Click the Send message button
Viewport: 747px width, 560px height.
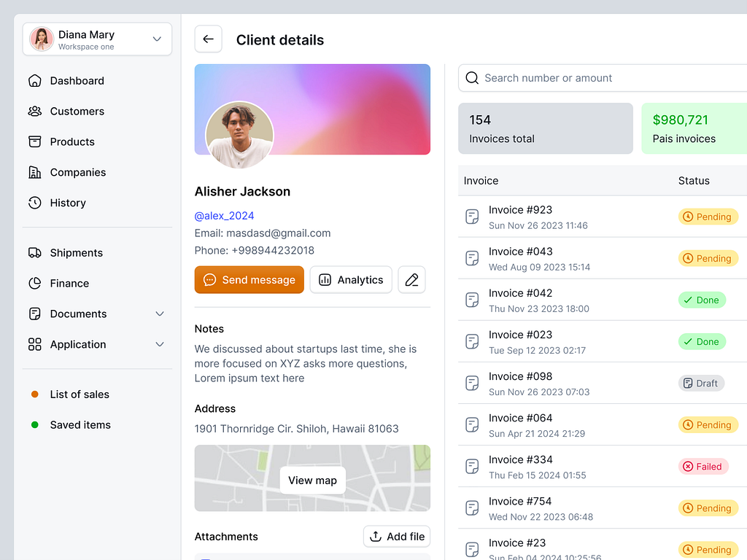tap(249, 279)
